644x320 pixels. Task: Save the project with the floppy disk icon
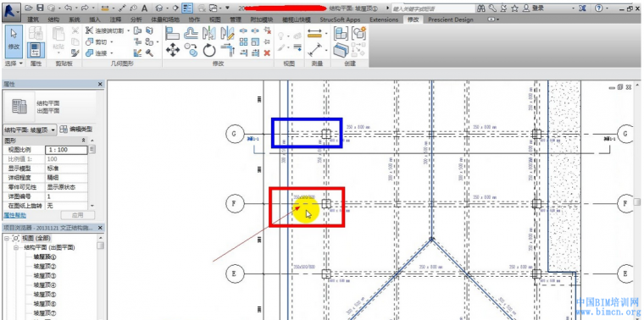(40, 8)
